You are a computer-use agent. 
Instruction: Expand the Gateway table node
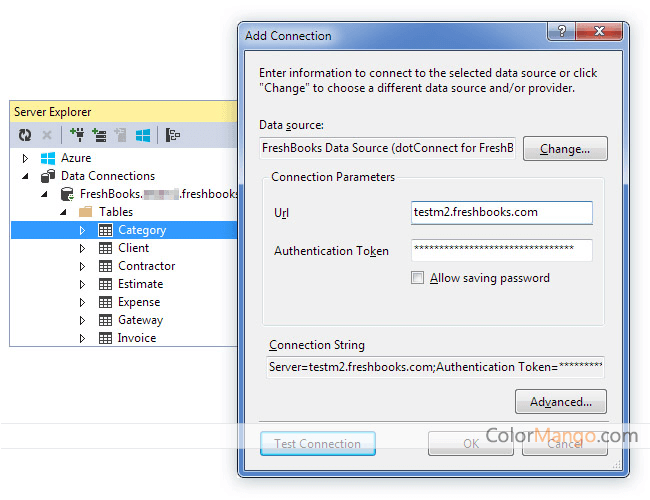click(x=82, y=320)
